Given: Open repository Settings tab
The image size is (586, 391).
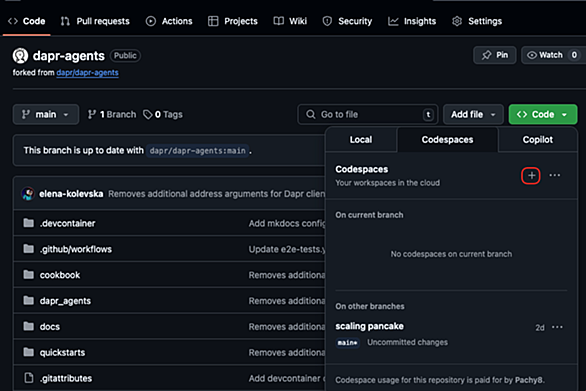Looking at the screenshot, I should click(x=477, y=21).
